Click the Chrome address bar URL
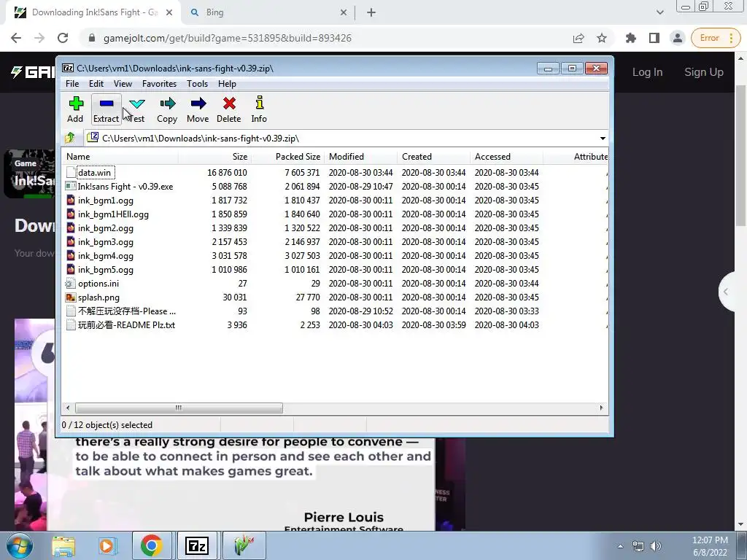 click(228, 38)
